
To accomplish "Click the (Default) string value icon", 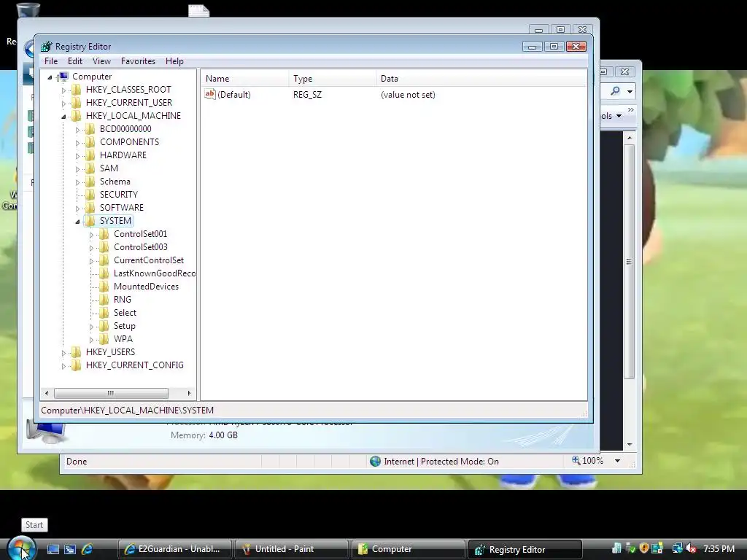I will point(210,94).
